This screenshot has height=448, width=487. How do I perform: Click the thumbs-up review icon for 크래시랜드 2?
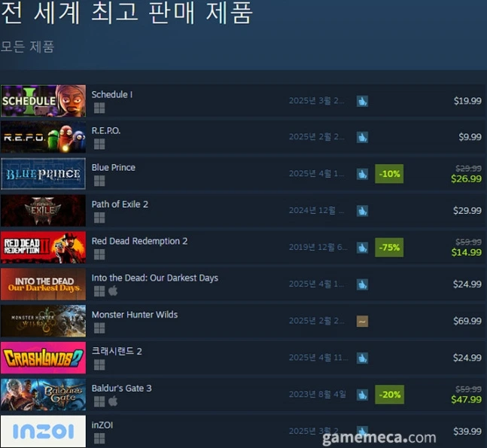tap(362, 358)
